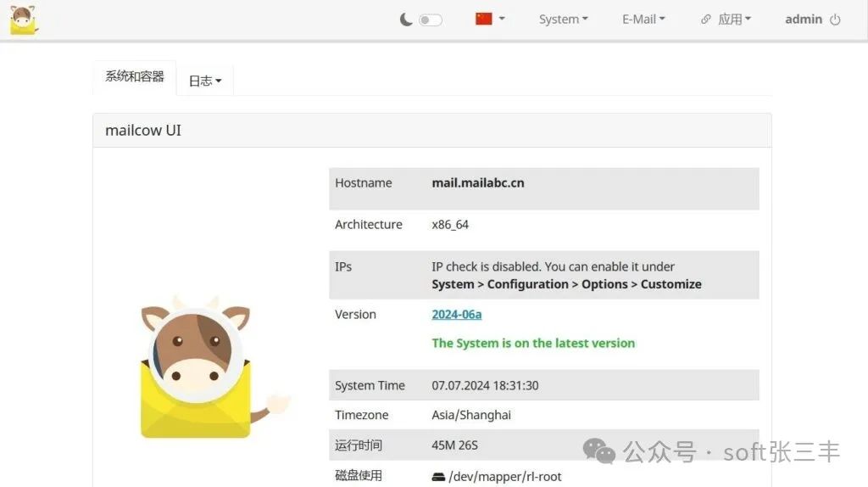Click the moon dark mode icon
The width and height of the screenshot is (868, 487).
click(x=407, y=20)
